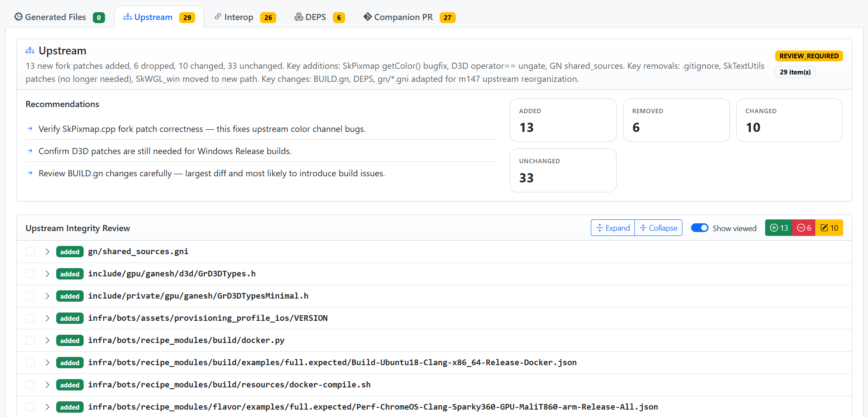Click the 29 badge on Upstream tab

coord(187,17)
